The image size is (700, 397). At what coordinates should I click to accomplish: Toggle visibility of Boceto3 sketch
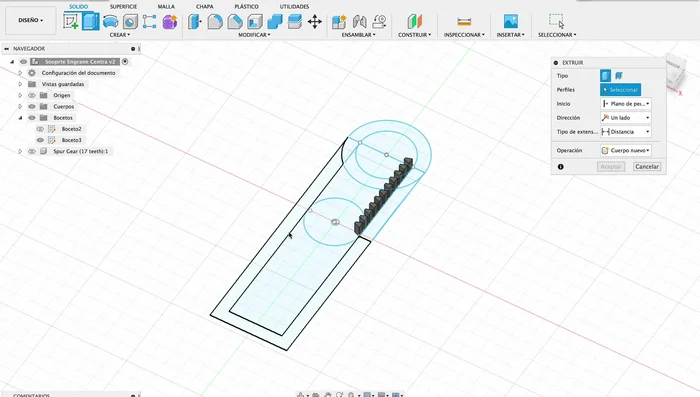pos(40,140)
